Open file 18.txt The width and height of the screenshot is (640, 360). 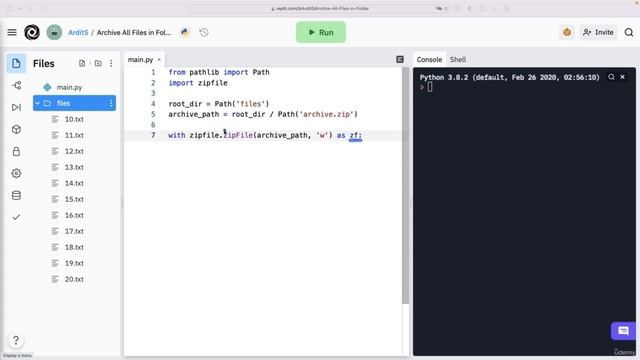(74, 247)
